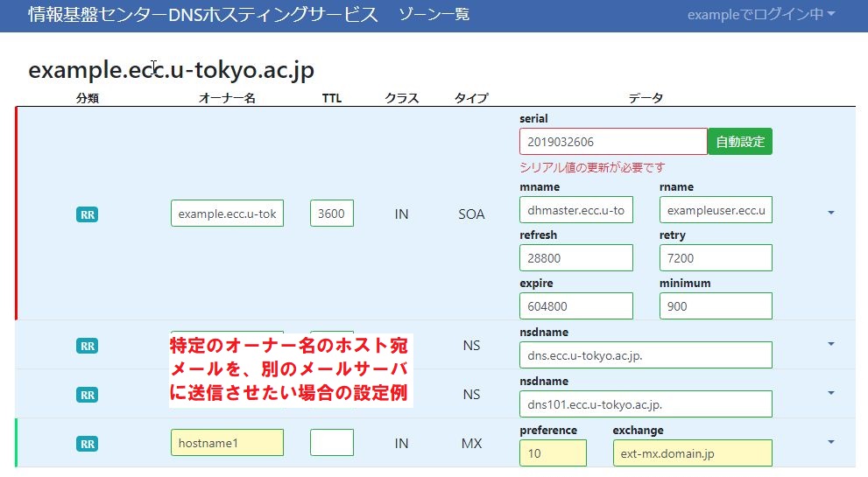Click the RR badge of dns101.ecc.u-tokyo.ac.jp. row
868x477 pixels.
(x=87, y=395)
